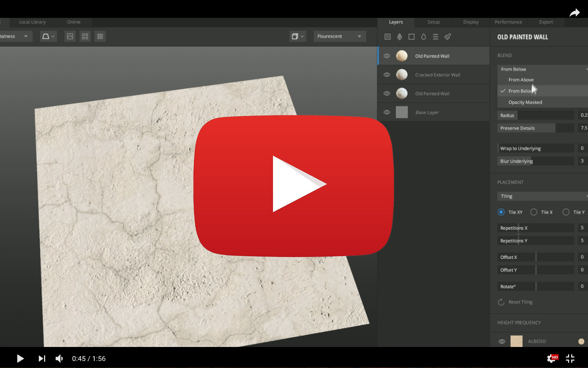The width and height of the screenshot is (588, 368).
Task: Click Reset Tiling text button
Action: click(520, 302)
